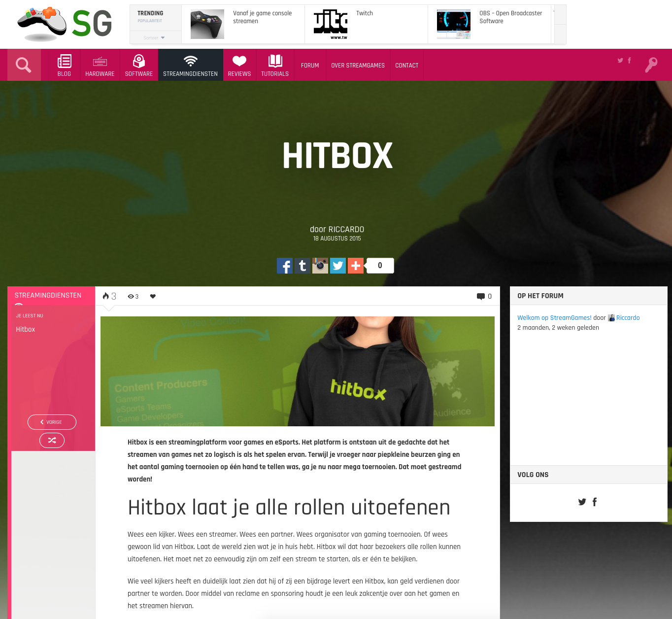This screenshot has width=672, height=619.
Task: Click the Trending label in the top bar
Action: (x=150, y=13)
